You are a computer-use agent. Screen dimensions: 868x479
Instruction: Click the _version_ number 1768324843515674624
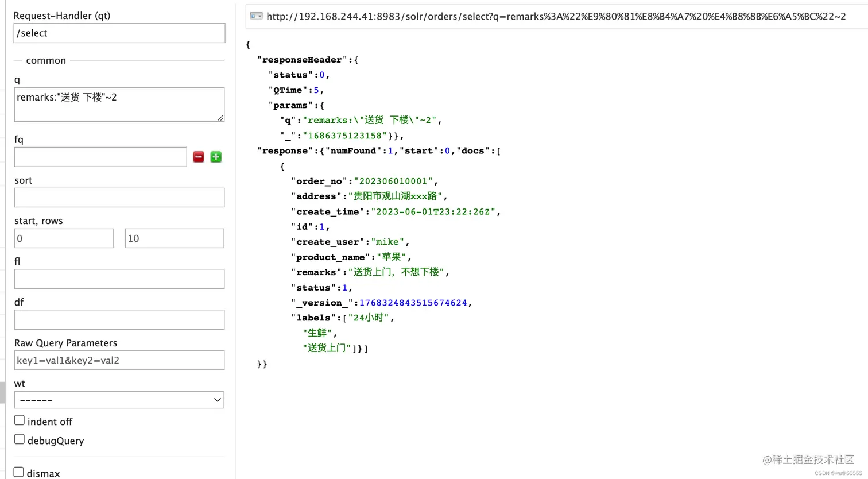click(413, 303)
